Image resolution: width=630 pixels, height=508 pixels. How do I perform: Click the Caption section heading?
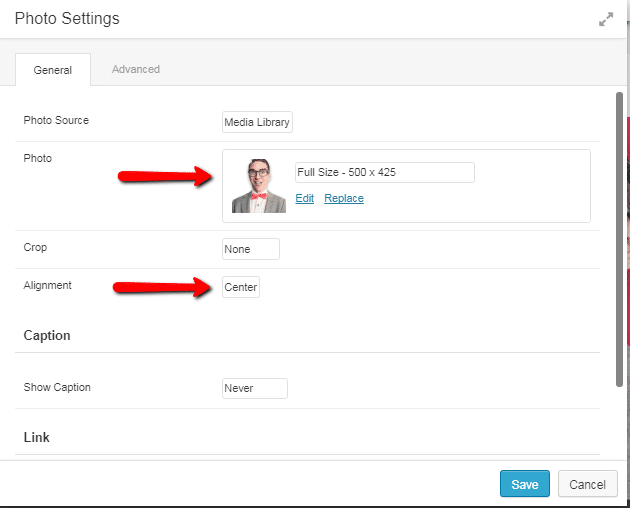pyautogui.click(x=47, y=336)
